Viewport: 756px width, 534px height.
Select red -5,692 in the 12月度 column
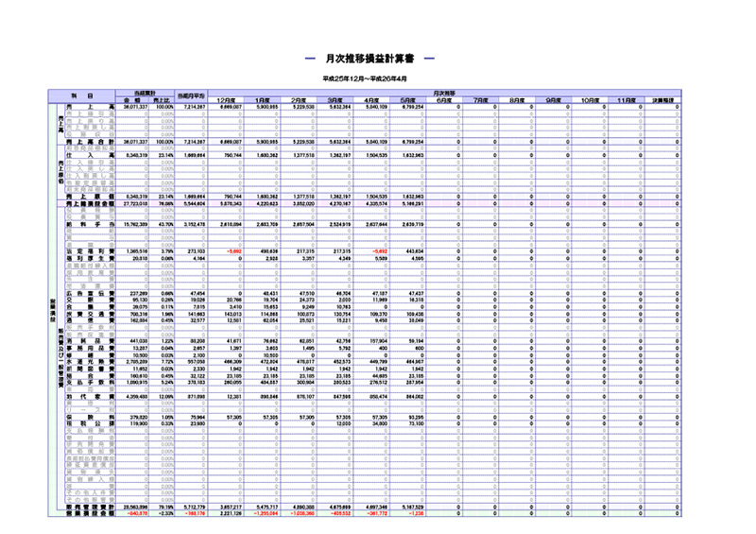(x=233, y=251)
